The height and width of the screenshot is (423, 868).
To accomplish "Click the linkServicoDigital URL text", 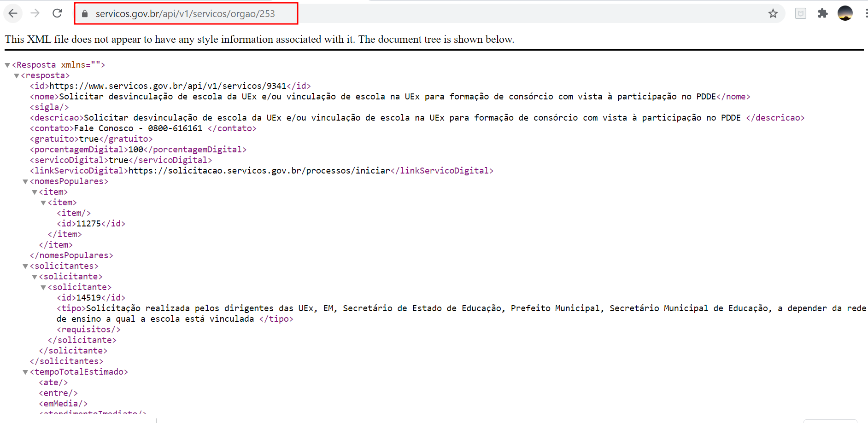I will 259,171.
